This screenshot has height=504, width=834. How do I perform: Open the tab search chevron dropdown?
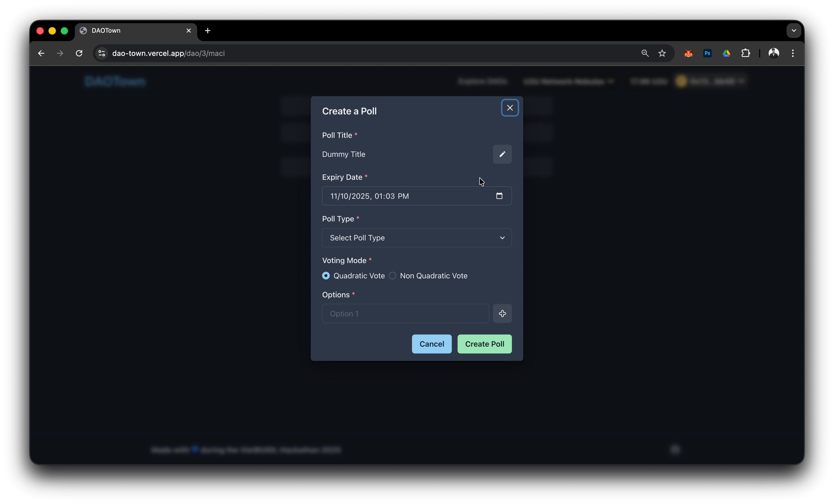click(x=793, y=31)
